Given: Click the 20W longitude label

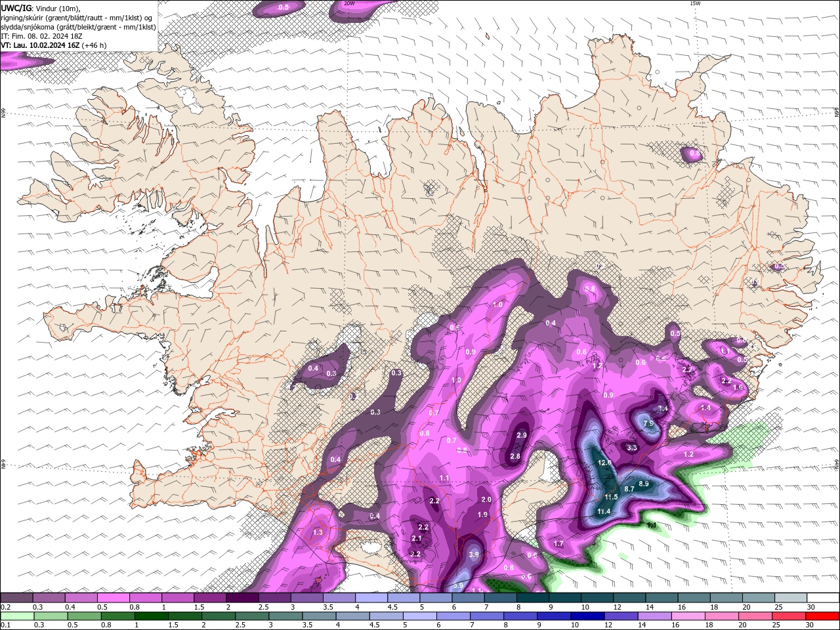Looking at the screenshot, I should (x=350, y=3).
